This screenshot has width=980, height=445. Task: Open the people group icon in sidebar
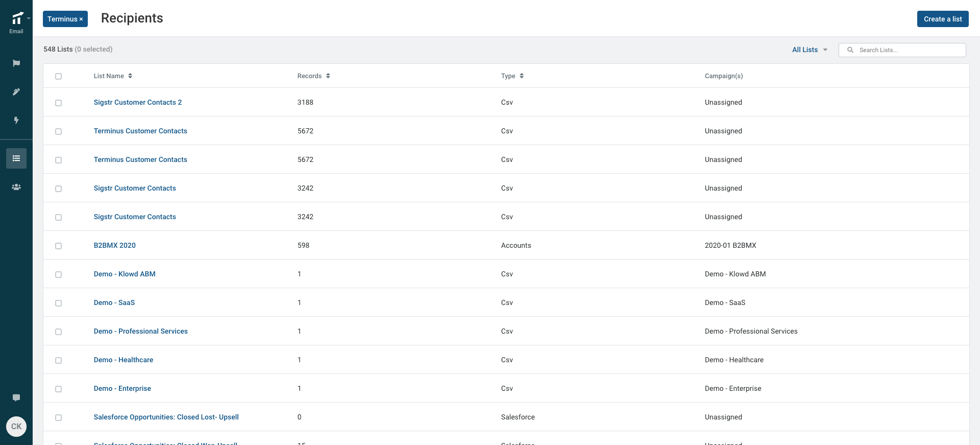coord(16,187)
